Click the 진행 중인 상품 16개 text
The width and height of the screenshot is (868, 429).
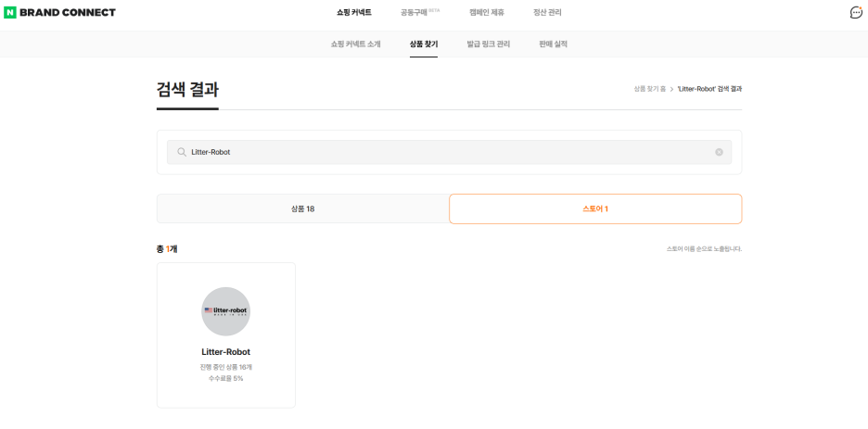coord(226,367)
